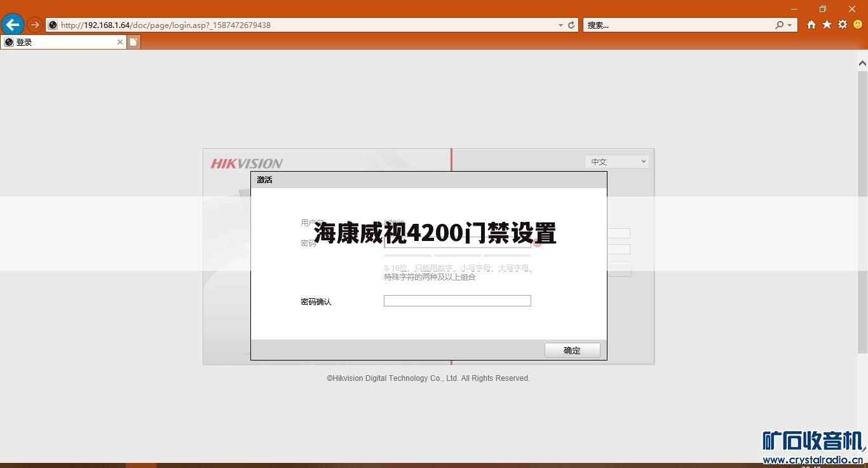Click the 密码确认 label
The height and width of the screenshot is (468, 868).
pyautogui.click(x=316, y=301)
